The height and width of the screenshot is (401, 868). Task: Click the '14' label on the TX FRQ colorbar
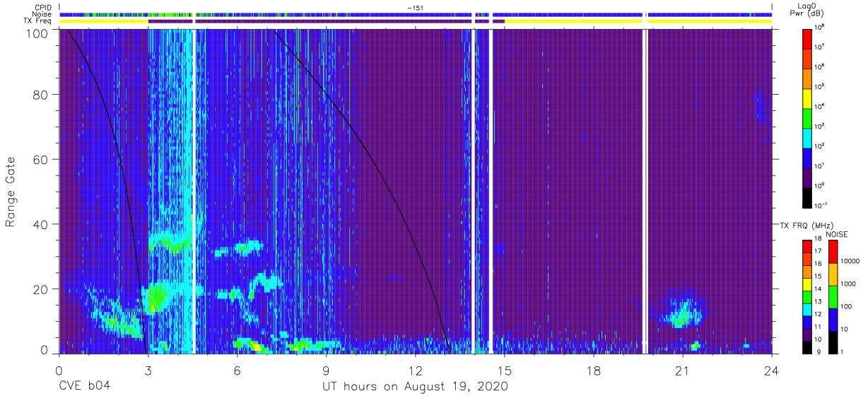click(x=819, y=289)
